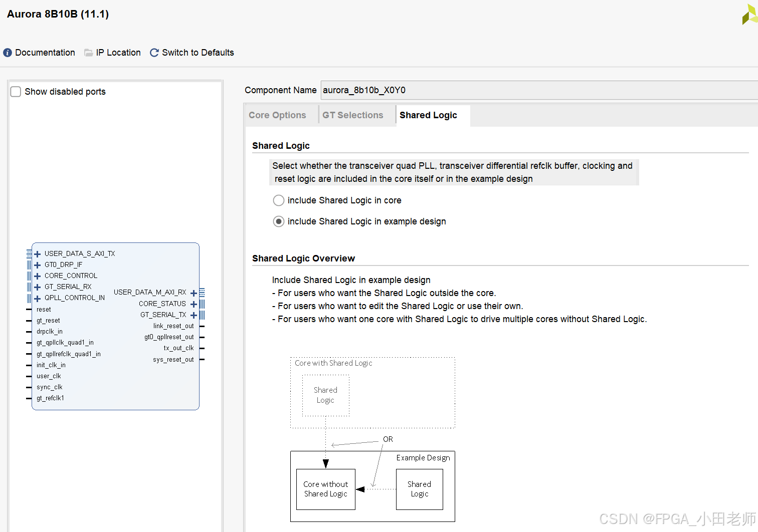The image size is (758, 532).
Task: Switch to the Core Options tab
Action: (x=277, y=115)
